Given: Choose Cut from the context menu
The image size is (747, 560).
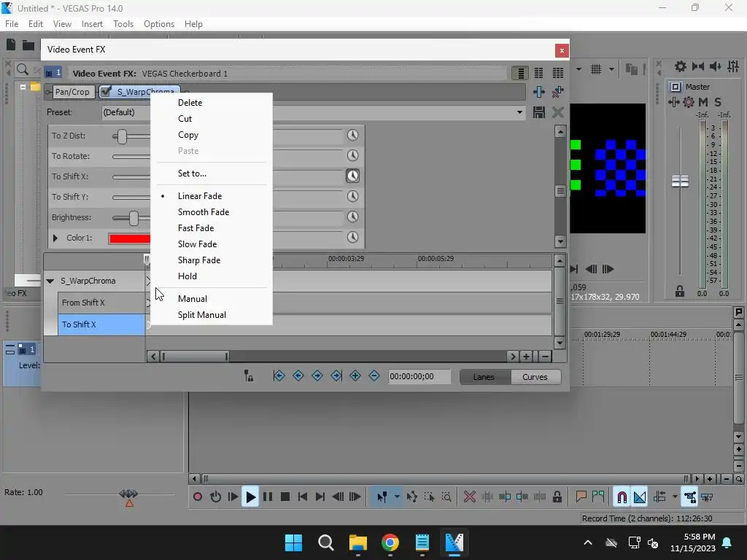Looking at the screenshot, I should [185, 119].
